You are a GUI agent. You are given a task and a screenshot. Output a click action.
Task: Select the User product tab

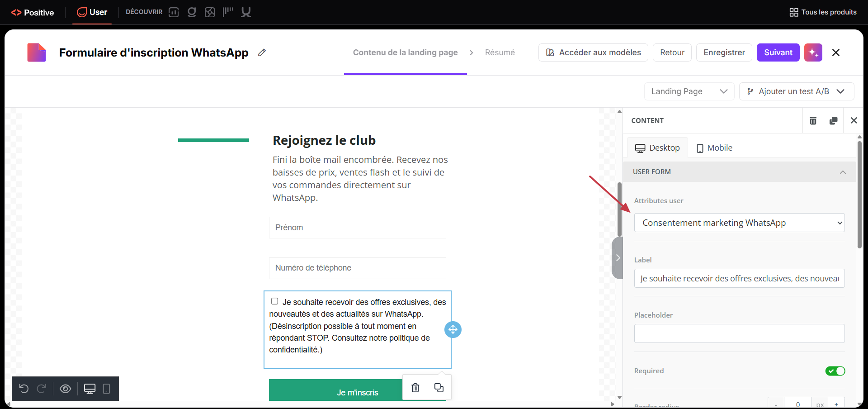tap(92, 12)
